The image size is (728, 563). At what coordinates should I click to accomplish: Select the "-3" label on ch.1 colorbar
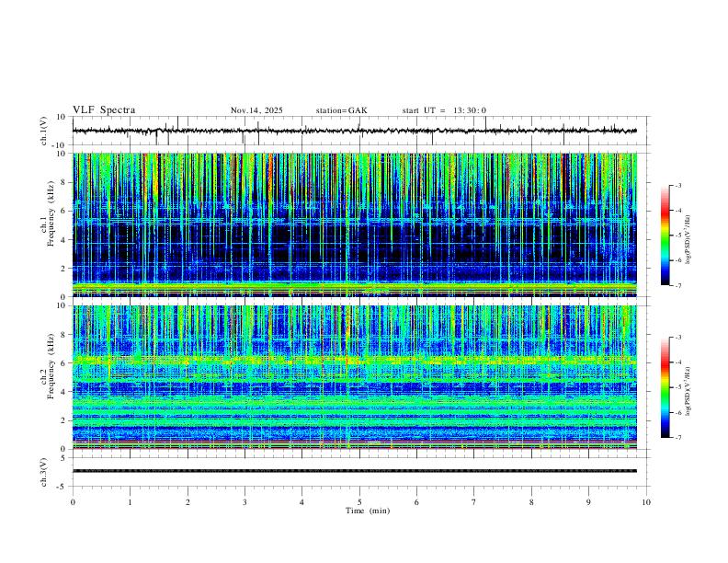[677, 185]
